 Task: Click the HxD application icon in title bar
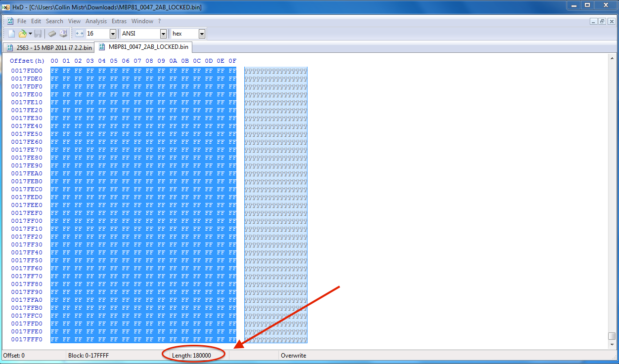click(x=6, y=7)
